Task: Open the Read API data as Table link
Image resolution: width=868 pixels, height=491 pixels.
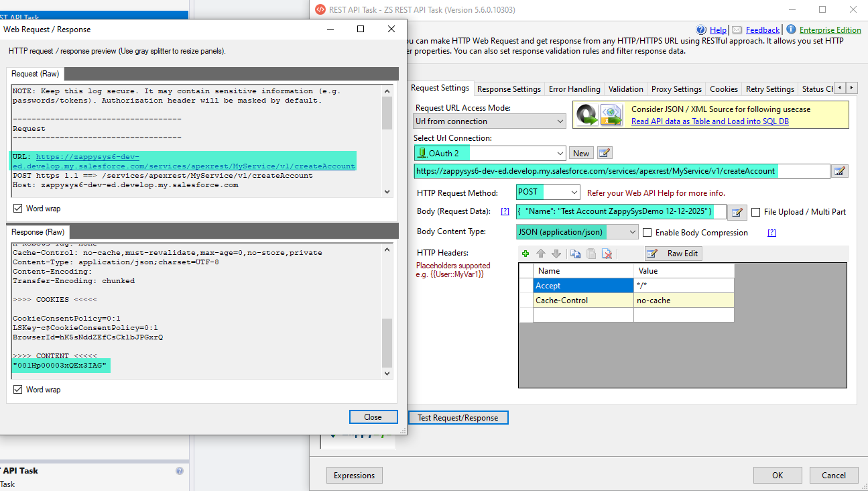Action: point(710,121)
